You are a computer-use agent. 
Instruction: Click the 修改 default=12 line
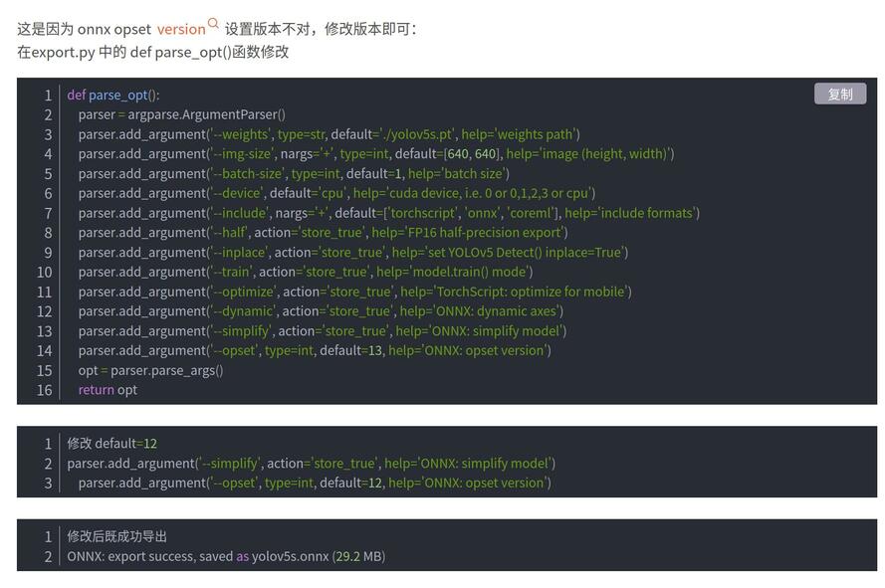click(112, 444)
